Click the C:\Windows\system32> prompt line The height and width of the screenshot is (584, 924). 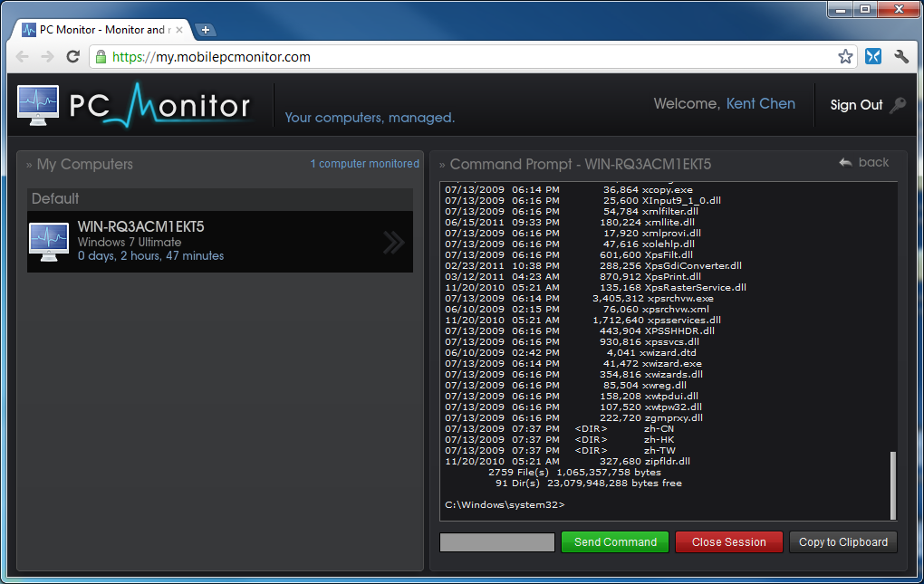tap(505, 504)
